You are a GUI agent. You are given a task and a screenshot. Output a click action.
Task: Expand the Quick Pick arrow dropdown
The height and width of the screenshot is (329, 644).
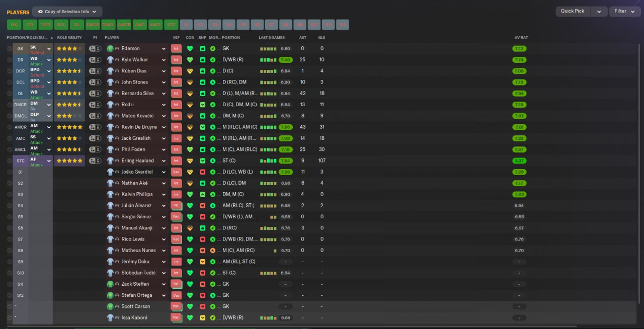[x=599, y=12]
